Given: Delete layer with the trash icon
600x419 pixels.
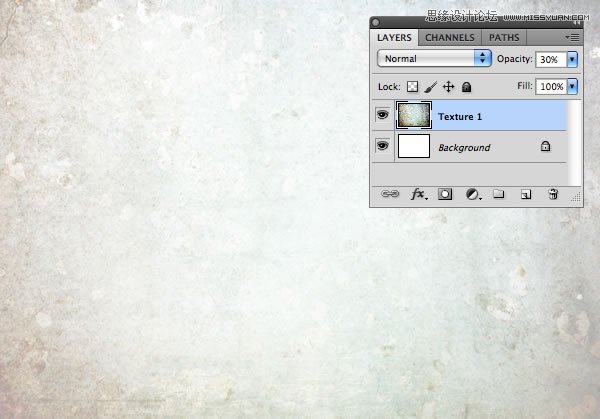Looking at the screenshot, I should [552, 194].
